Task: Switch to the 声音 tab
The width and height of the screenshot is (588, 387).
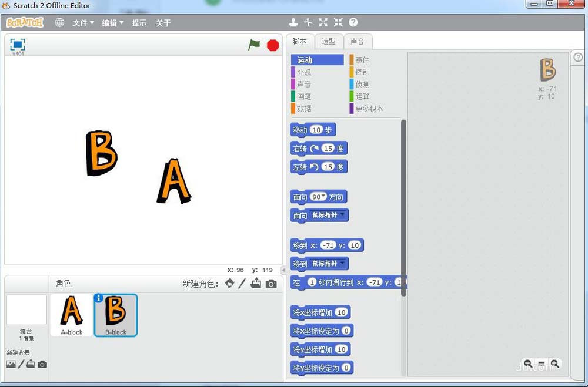Action: tap(357, 41)
